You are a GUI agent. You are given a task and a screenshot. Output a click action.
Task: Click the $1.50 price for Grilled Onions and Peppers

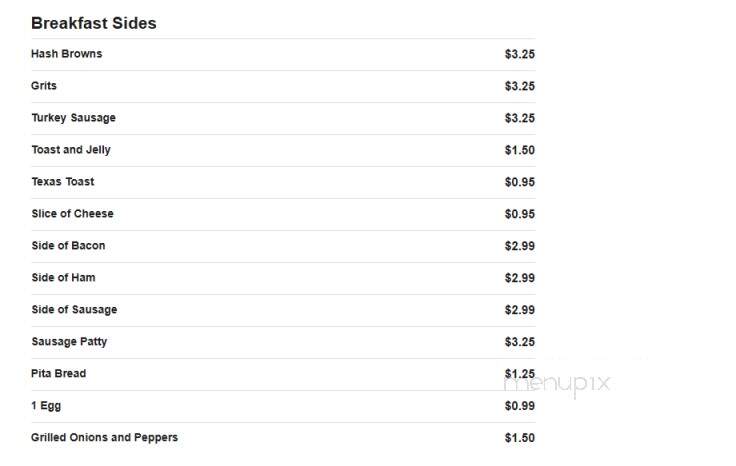pyautogui.click(x=520, y=437)
